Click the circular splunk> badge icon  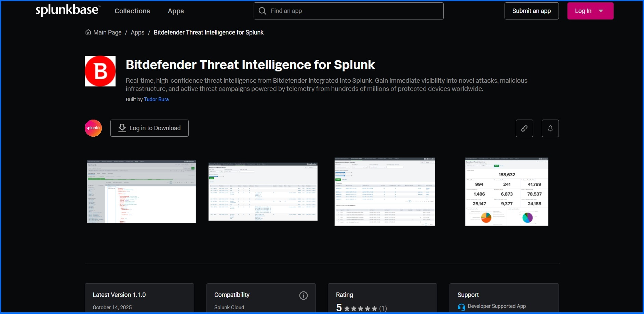pos(93,128)
